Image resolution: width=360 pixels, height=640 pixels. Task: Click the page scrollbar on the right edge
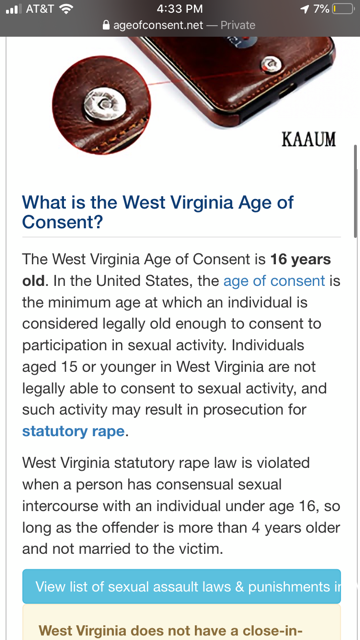(356, 188)
